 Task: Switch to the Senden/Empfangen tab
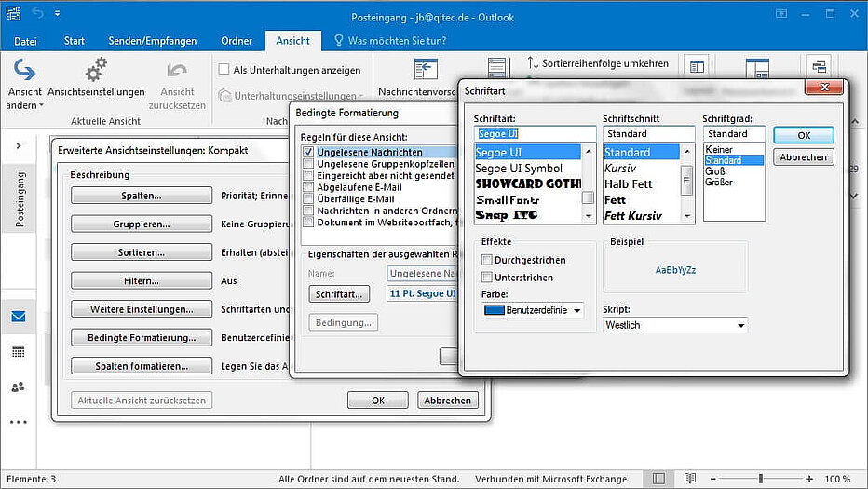pos(152,41)
